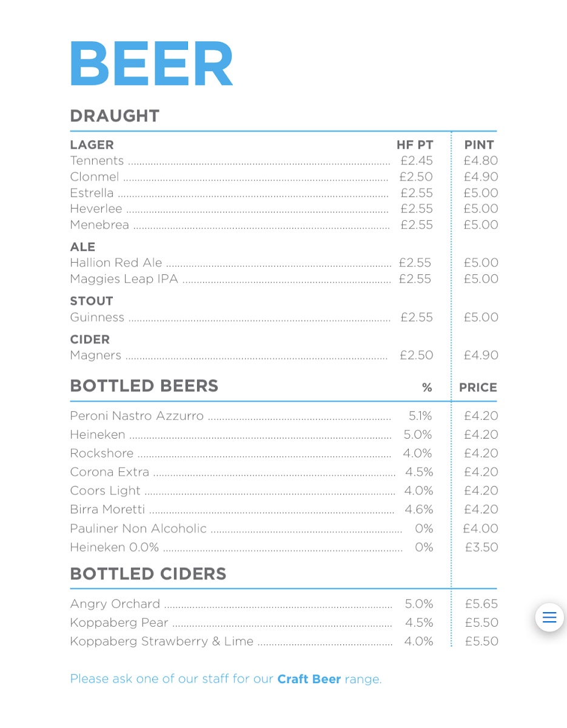Click the PINT column header
This screenshot has width=567, height=728.
(479, 145)
